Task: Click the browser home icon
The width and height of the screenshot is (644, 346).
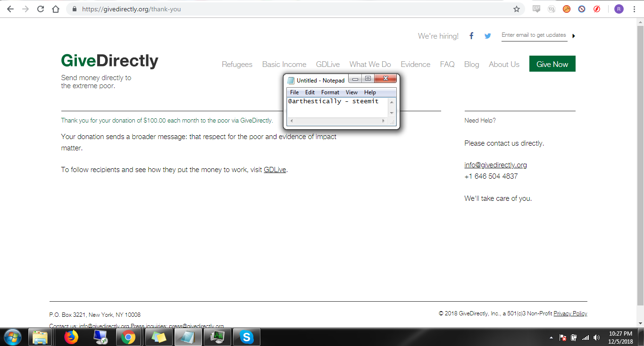Action: click(56, 9)
